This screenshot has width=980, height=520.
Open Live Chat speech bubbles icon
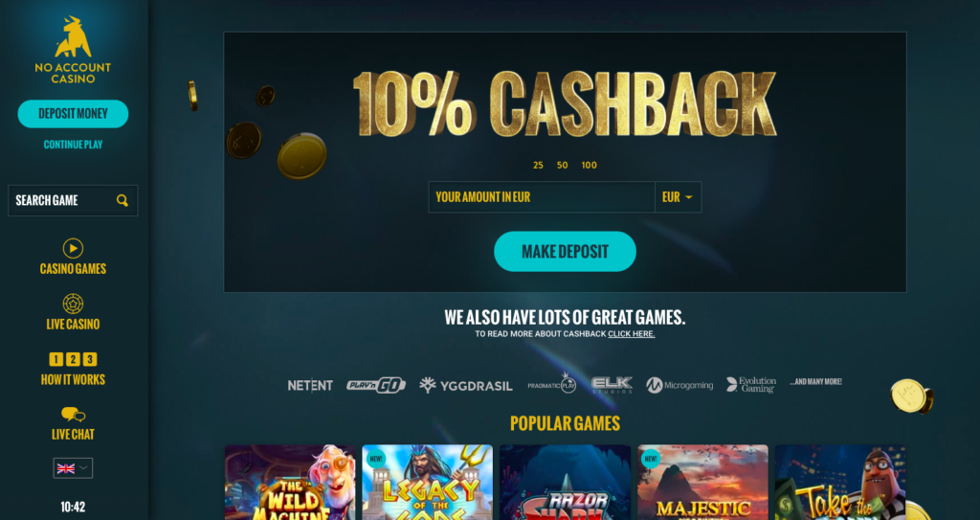(73, 415)
